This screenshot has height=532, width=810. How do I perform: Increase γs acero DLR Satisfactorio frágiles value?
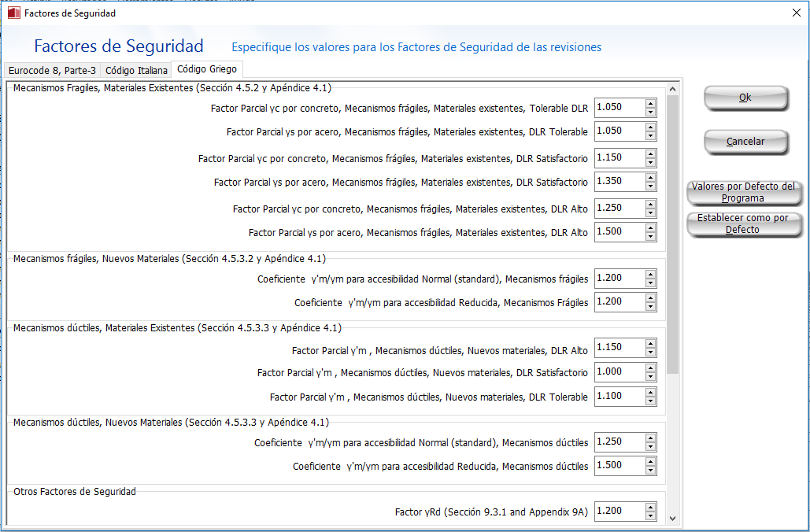point(650,178)
